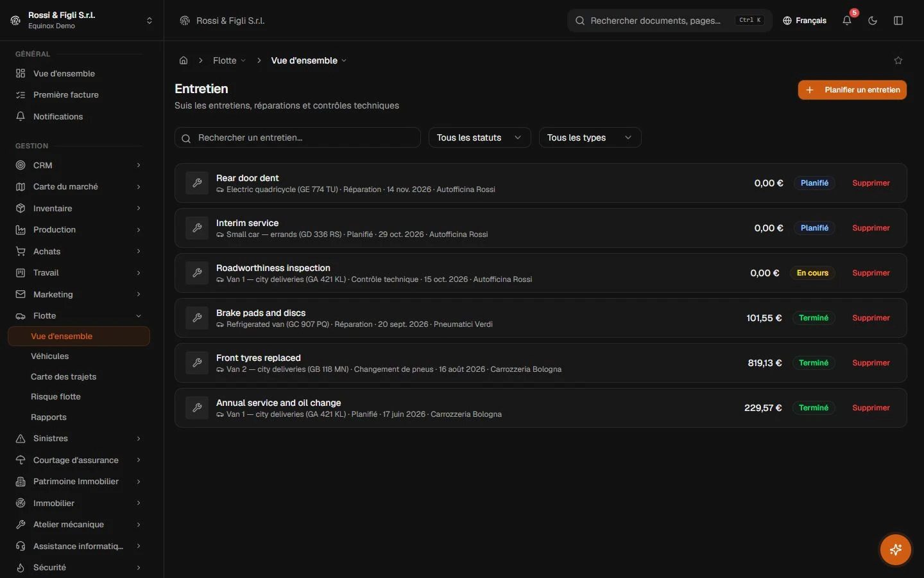924x578 pixels.
Task: Click wrench icon of Brake pads and discs
Action: [197, 318]
